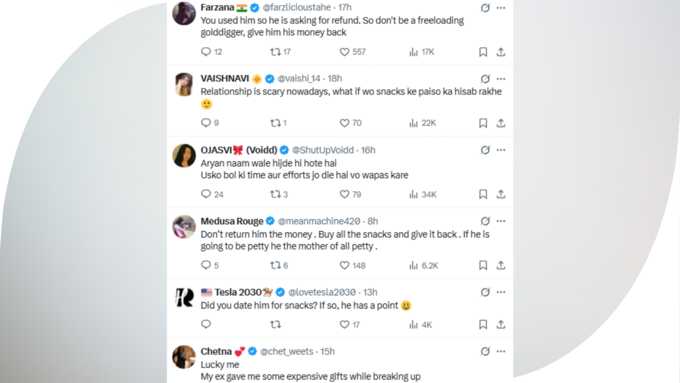Reply to Medusa Rouge's tweet with 5 comments
680x383 pixels.
coord(210,265)
